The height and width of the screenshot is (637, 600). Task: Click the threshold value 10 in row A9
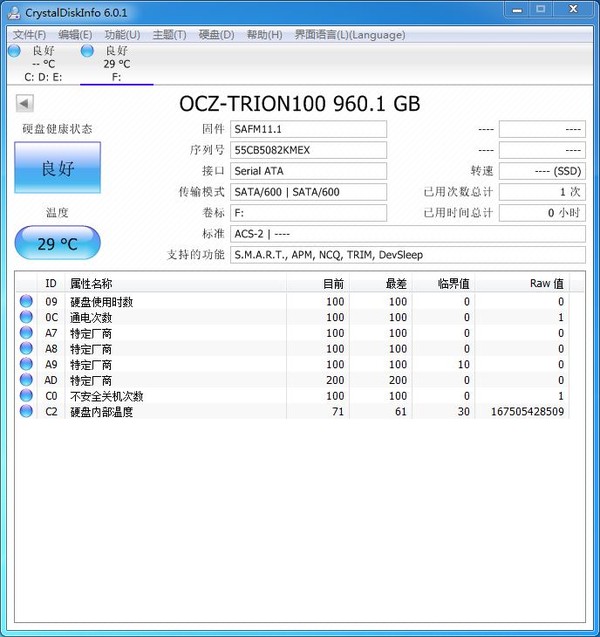464,364
